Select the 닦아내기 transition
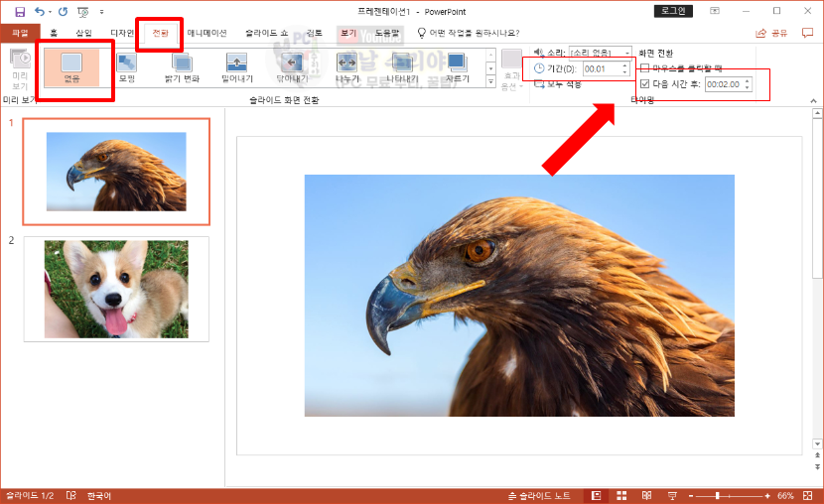This screenshot has width=824, height=504. click(292, 67)
